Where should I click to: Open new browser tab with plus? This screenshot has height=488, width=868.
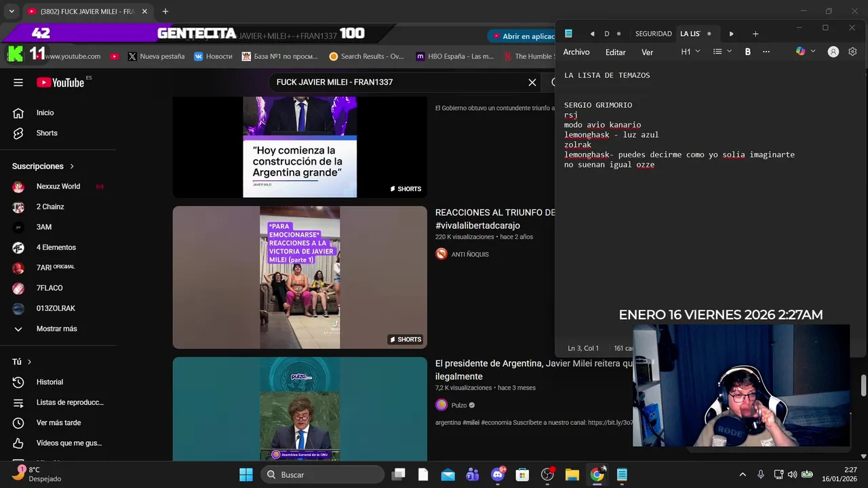point(165,12)
